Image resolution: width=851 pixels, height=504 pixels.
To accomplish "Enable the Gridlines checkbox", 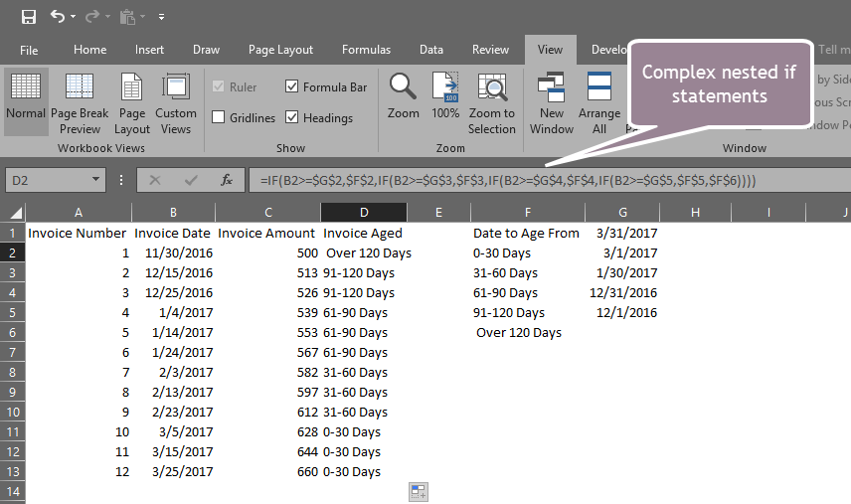I will (219, 118).
